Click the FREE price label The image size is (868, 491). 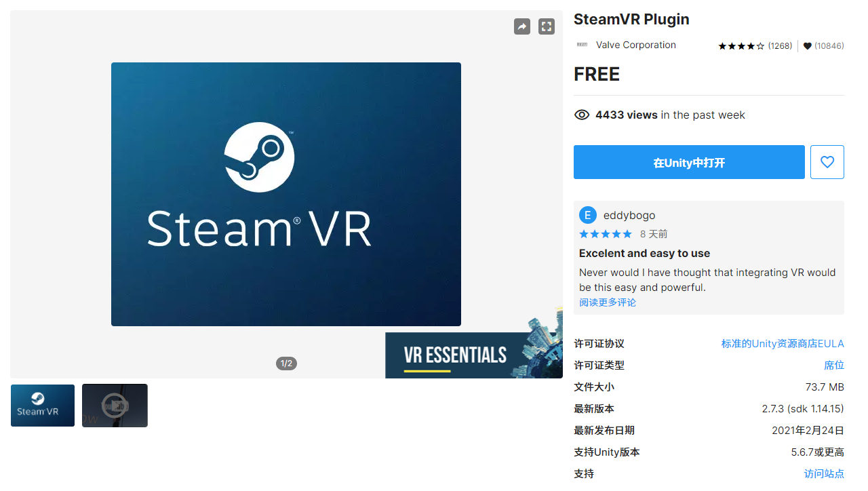597,74
